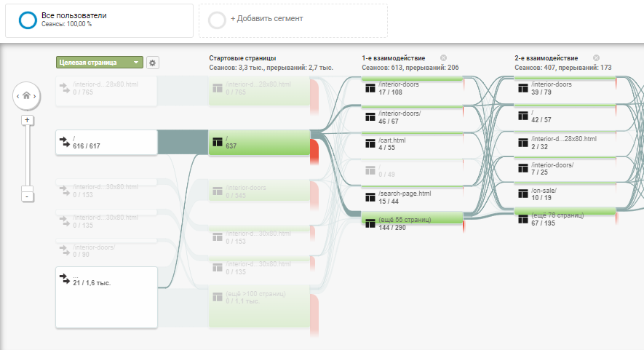Click the /interior-doors 17 / 108 node
644x350 pixels.
point(412,88)
